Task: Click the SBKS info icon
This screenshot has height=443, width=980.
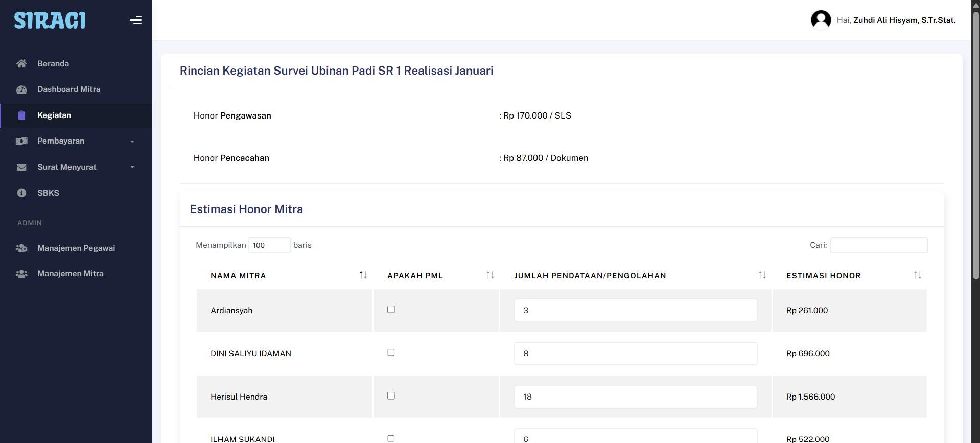Action: (21, 193)
